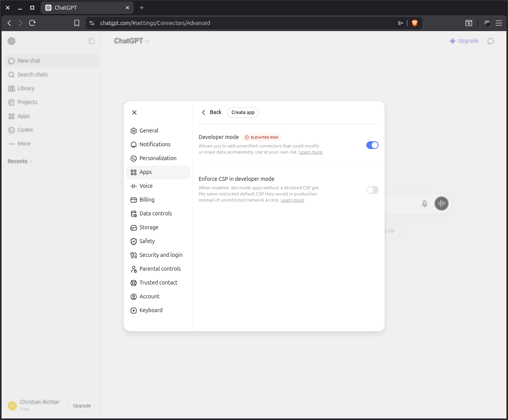Open Search chats in sidebar
The image size is (508, 420).
pyautogui.click(x=52, y=74)
